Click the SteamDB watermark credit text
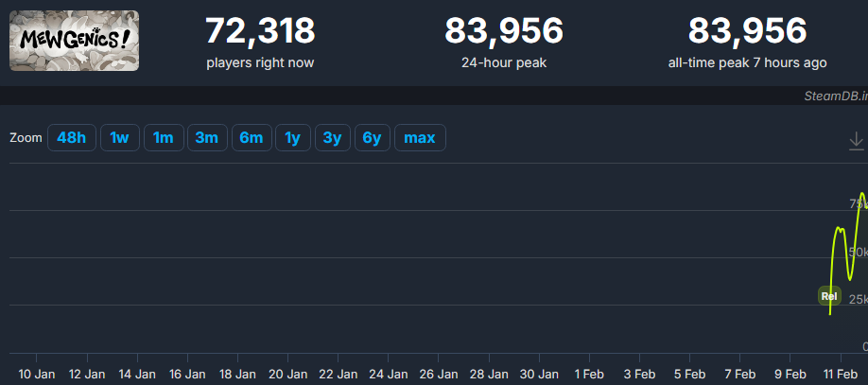Viewport: 868px width, 385px height. 836,96
